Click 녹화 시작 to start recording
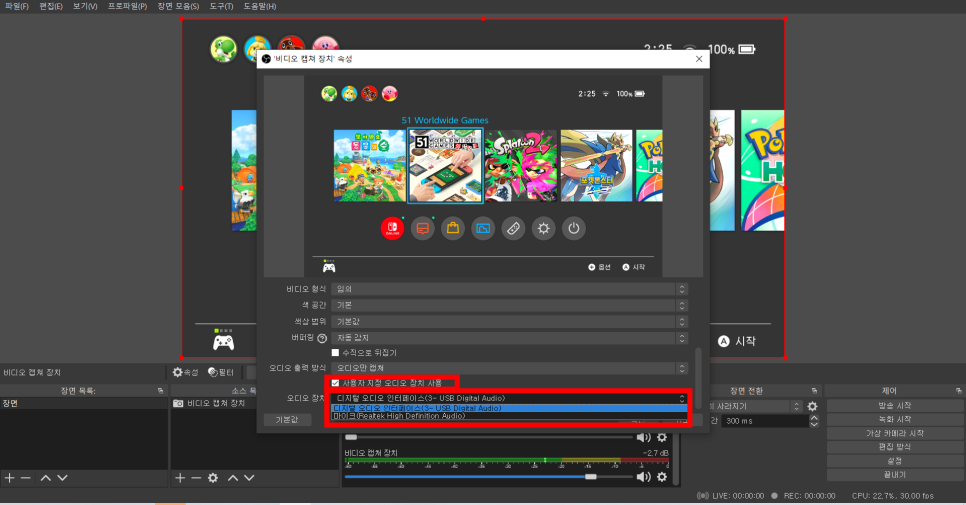This screenshot has height=505, width=966. 895,419
